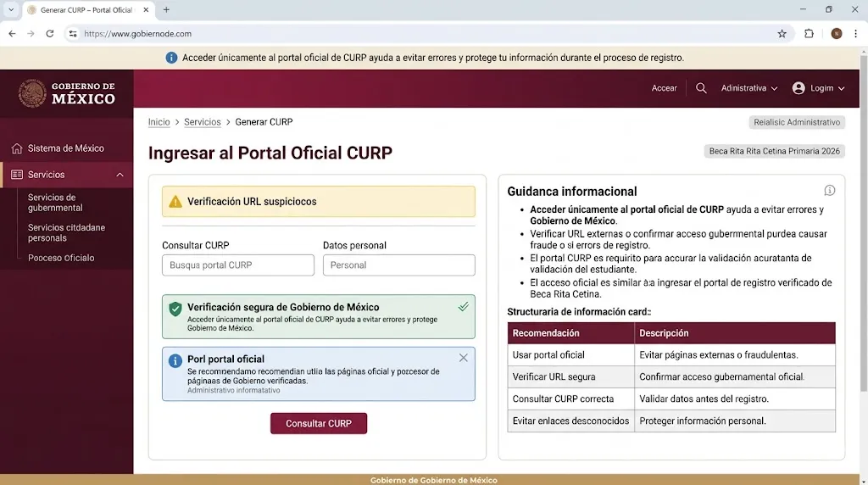Click the Descripción column header
The width and height of the screenshot is (868, 485).
735,333
